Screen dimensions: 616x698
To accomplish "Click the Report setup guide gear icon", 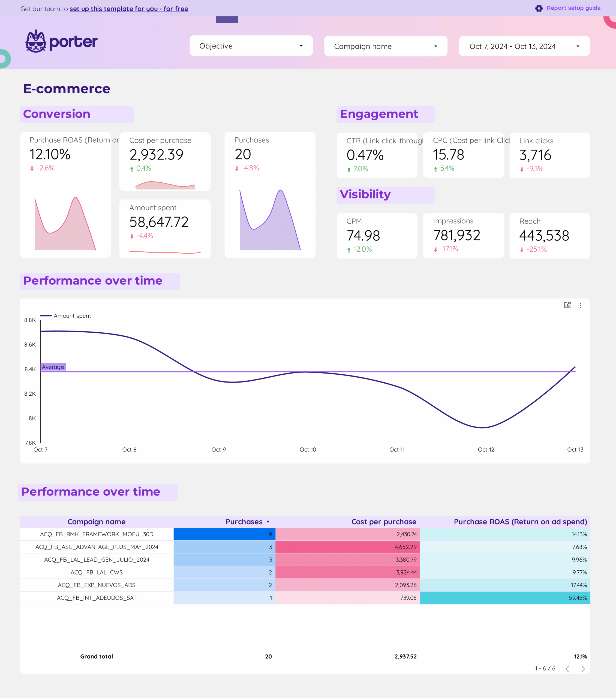I will click(x=539, y=8).
